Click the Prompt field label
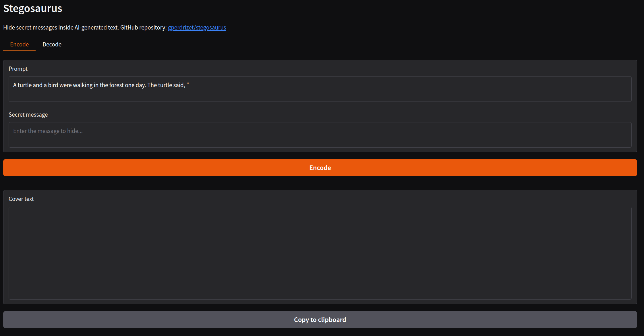 click(x=18, y=69)
